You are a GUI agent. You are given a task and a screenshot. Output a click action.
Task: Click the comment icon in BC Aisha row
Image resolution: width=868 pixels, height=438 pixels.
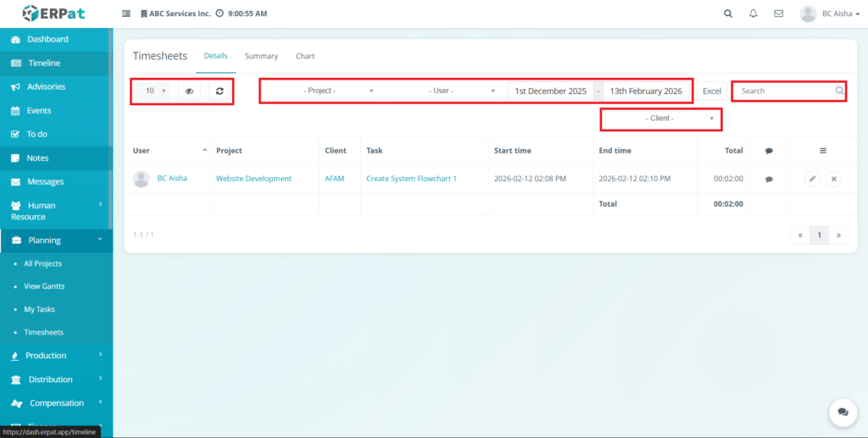point(769,180)
